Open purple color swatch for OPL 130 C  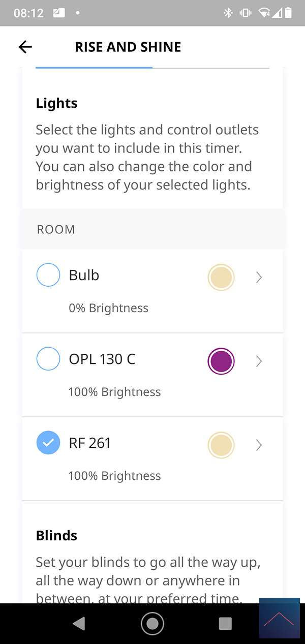221,361
